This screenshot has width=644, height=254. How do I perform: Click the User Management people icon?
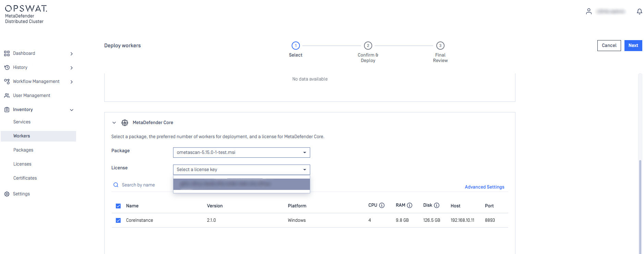tap(7, 96)
